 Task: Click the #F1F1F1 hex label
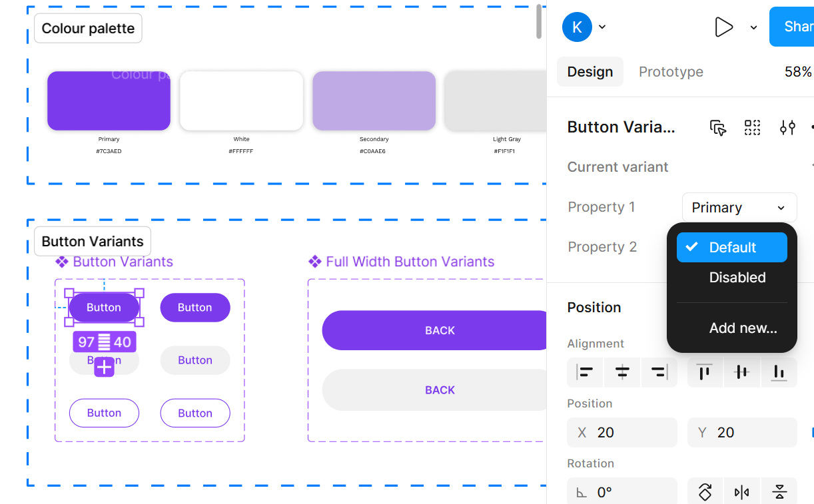504,151
